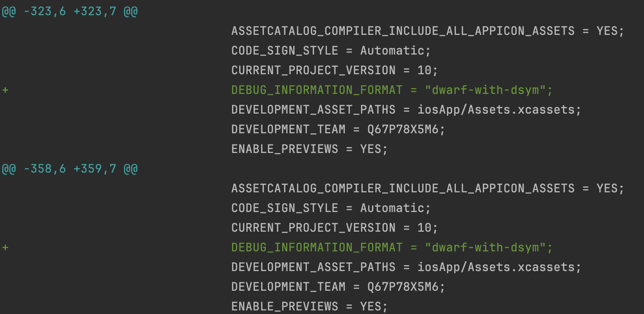
Task: Click added DEBUG_INFORMATION_FORMAT key in second hunk
Action: click(317, 247)
